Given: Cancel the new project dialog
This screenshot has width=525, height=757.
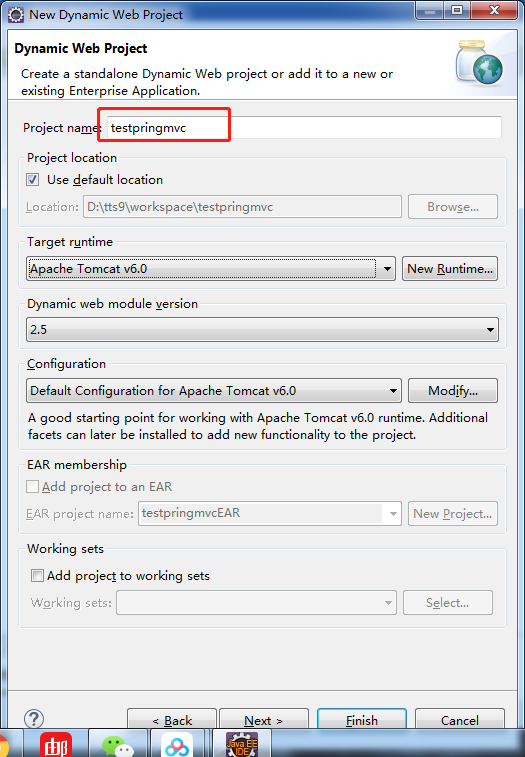Looking at the screenshot, I should [x=460, y=719].
